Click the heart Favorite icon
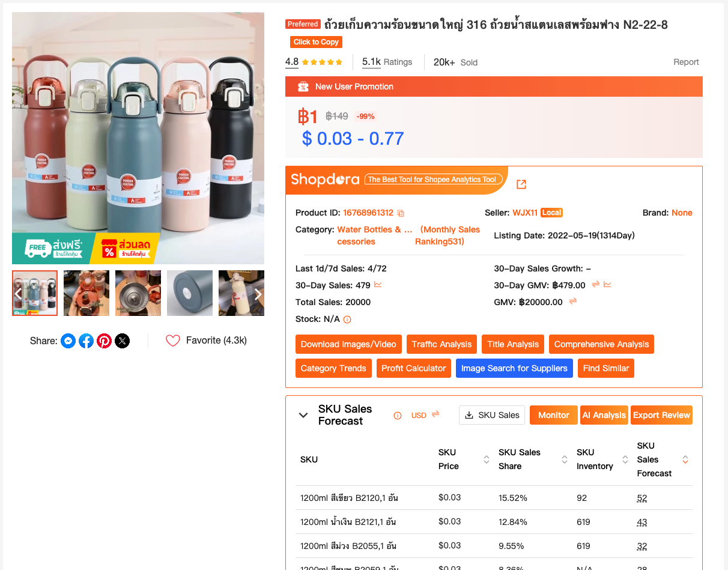Screen dimensions: 728x570 click(x=173, y=341)
